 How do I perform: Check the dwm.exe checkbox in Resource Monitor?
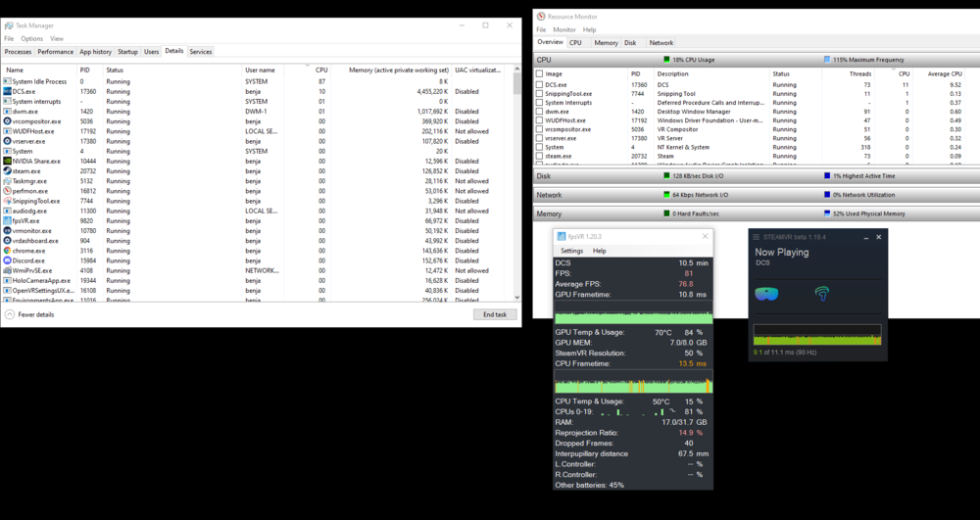539,112
